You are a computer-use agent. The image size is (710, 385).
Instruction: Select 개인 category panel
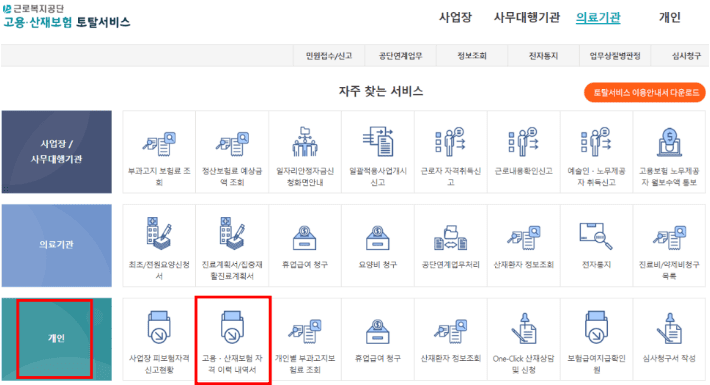tap(57, 339)
